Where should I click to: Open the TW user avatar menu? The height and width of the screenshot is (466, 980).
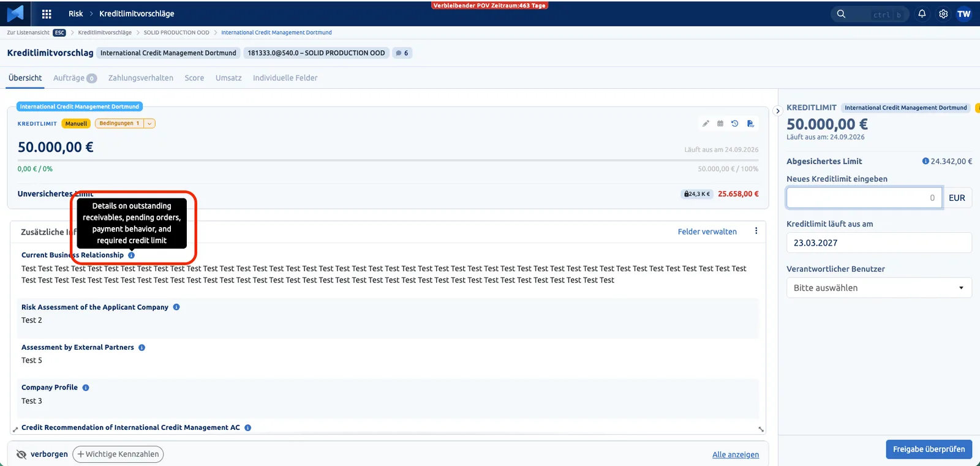click(963, 13)
